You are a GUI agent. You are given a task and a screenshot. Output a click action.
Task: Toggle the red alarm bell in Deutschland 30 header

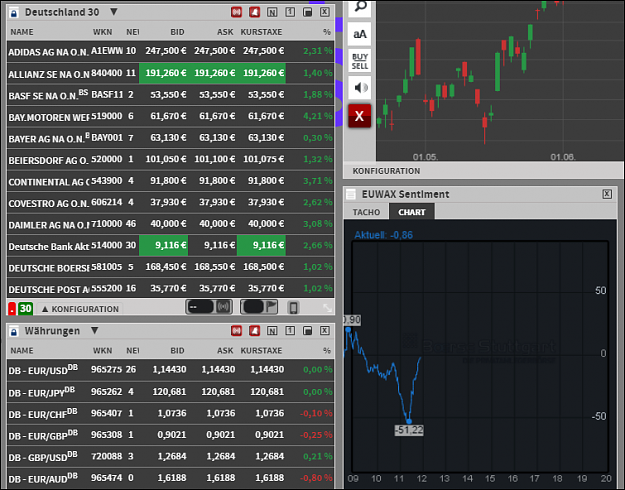254,12
